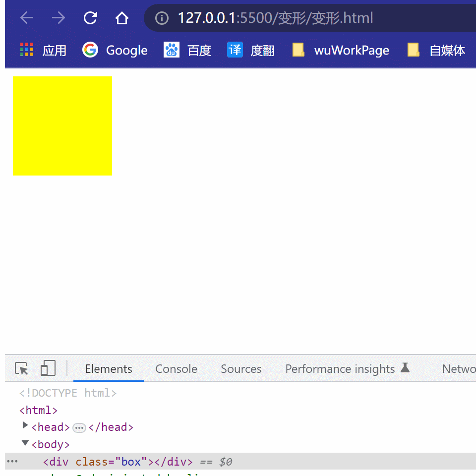Open the 自媒体 bookmark folder

pyautogui.click(x=436, y=50)
